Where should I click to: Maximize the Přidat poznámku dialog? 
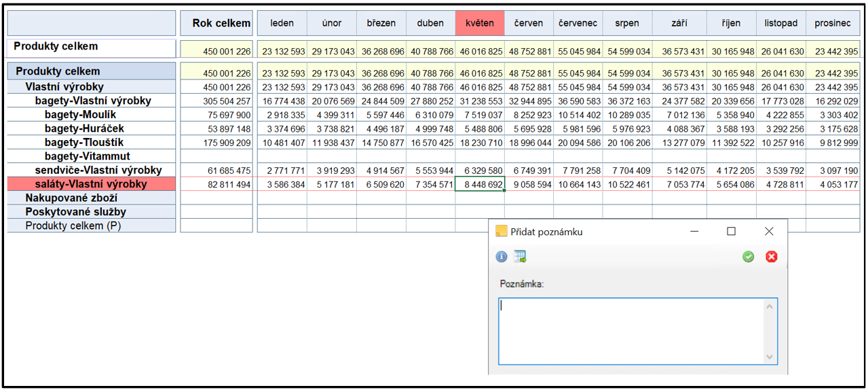(731, 231)
